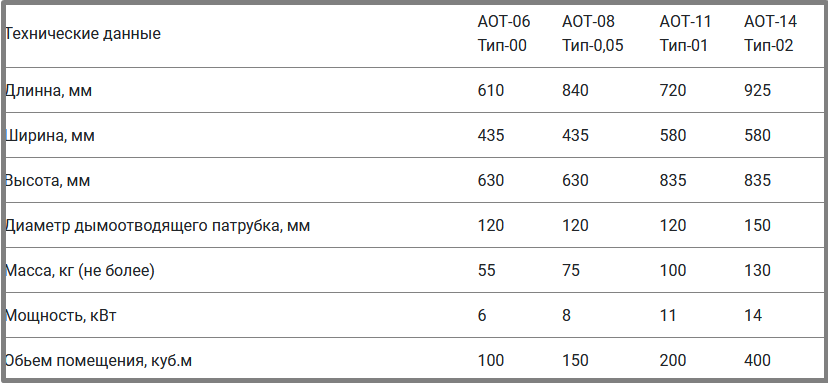Viewport: 828px width, 383px height.
Task: Click the 'Ширина, мм' row label
Action: click(50, 136)
